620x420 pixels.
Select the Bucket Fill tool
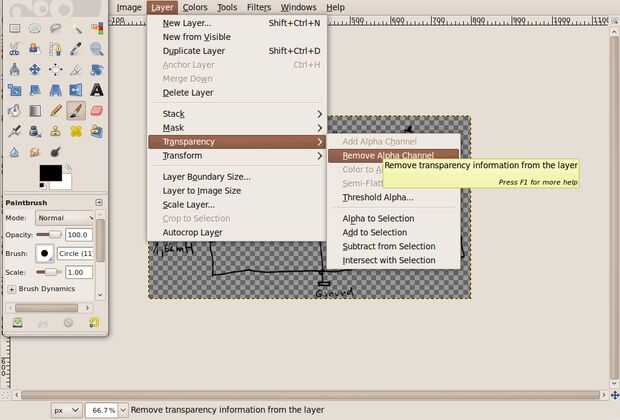tap(15, 110)
